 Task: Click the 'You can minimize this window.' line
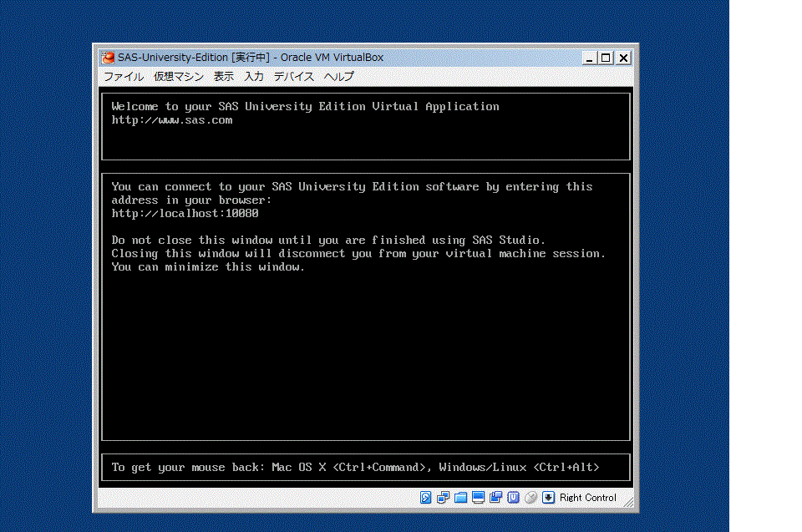point(208,267)
